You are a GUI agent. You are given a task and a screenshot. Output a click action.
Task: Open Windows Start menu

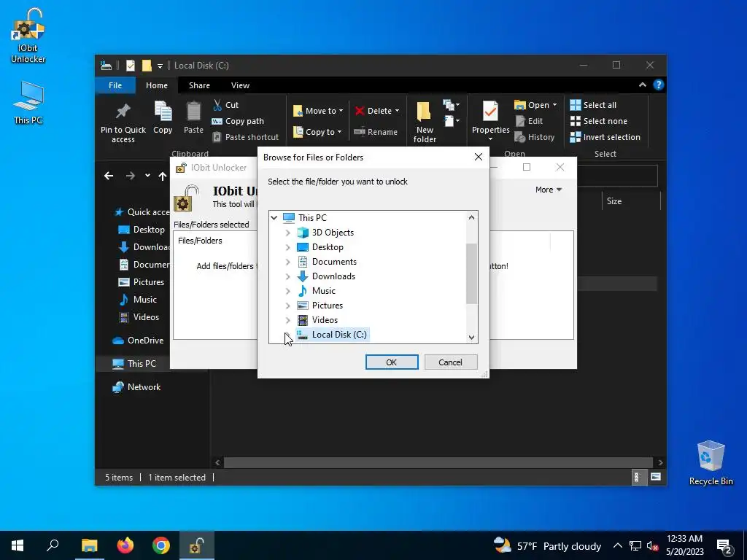click(18, 545)
